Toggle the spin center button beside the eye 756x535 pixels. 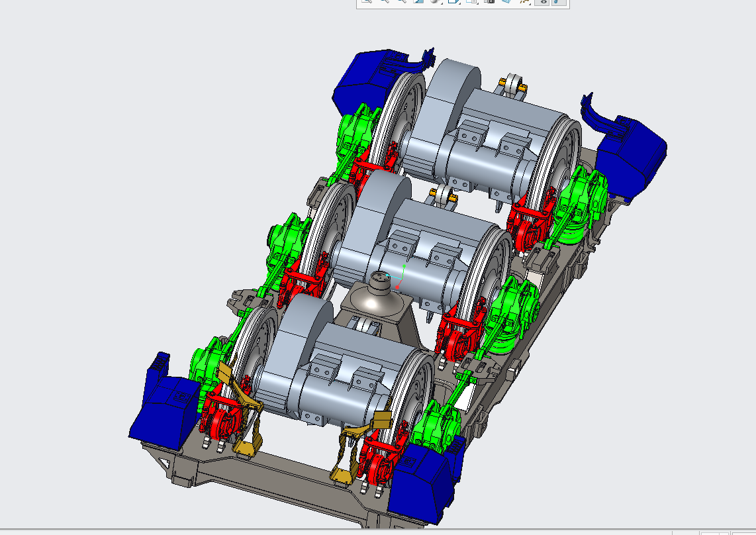tap(558, 1)
